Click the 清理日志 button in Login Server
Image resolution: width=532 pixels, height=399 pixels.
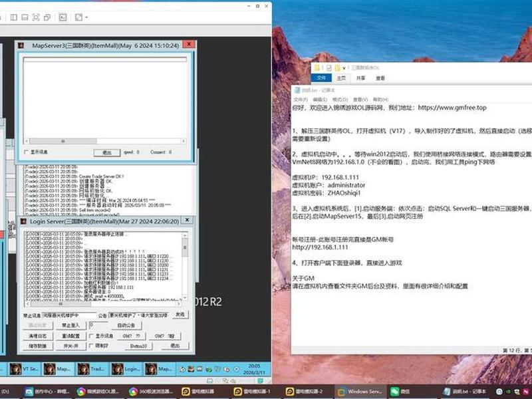tap(38, 336)
